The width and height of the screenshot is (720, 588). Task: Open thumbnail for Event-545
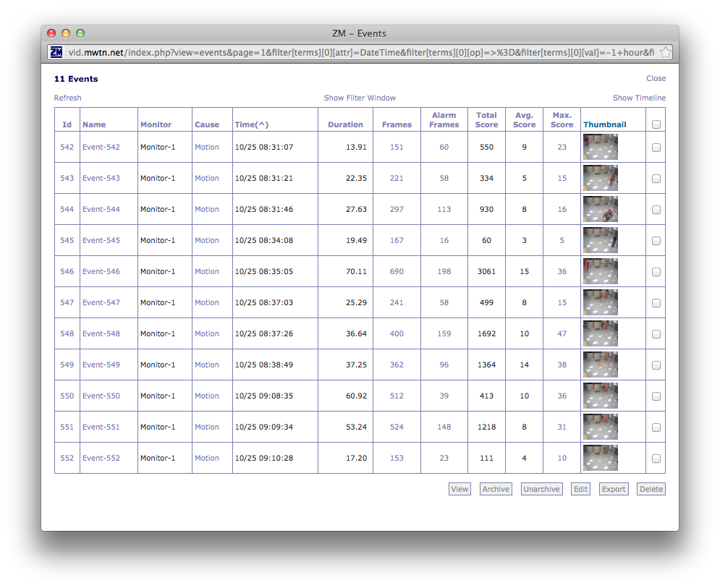click(x=600, y=240)
